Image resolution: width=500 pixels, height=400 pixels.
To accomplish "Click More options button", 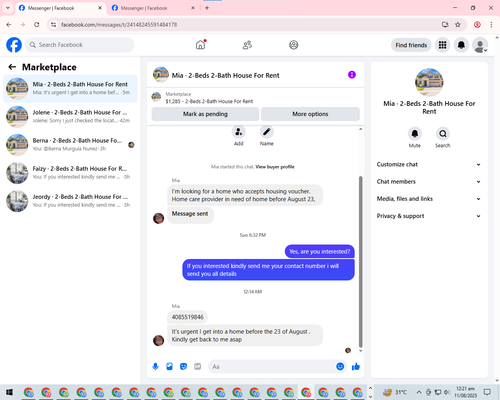I will click(x=310, y=114).
